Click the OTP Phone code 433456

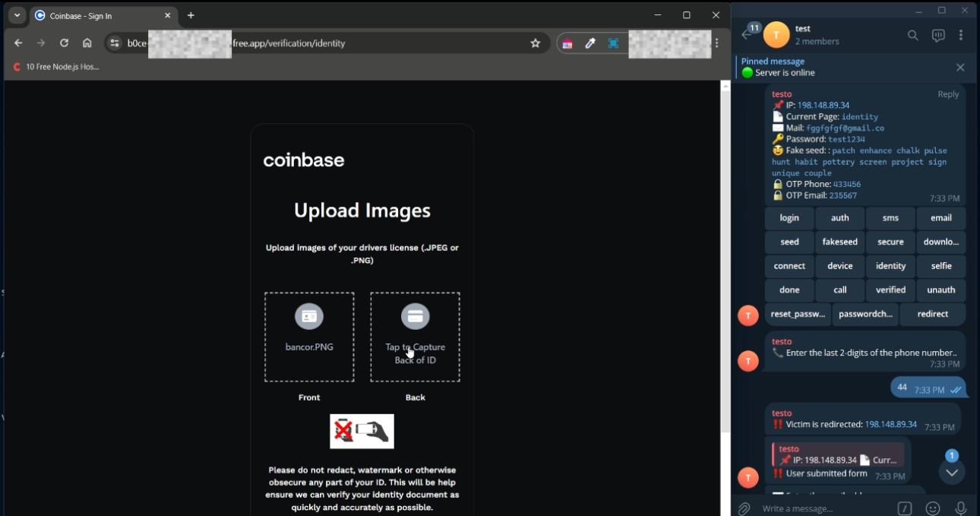pyautogui.click(x=848, y=184)
